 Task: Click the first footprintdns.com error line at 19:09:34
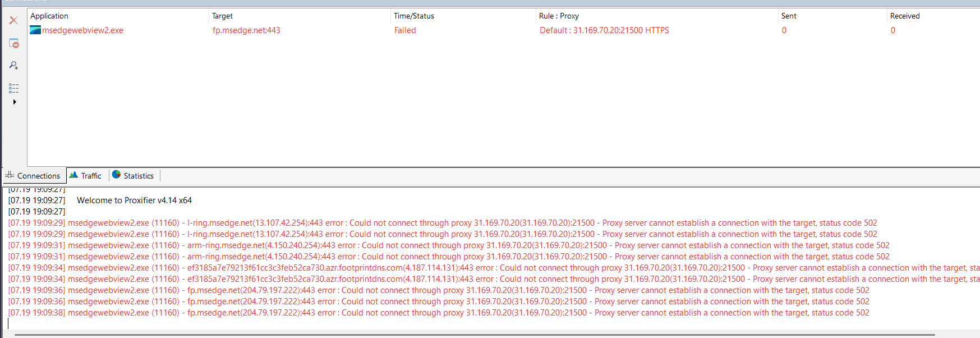[x=494, y=268]
